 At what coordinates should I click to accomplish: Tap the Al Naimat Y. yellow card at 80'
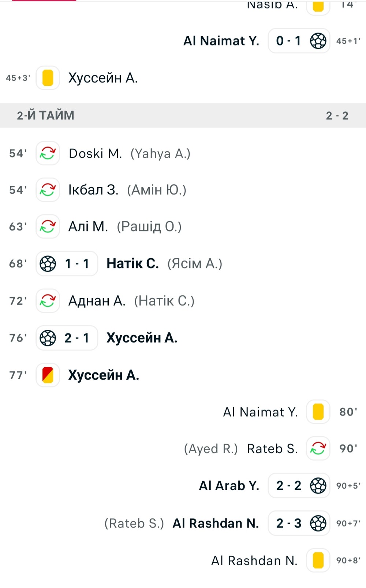coord(318,412)
